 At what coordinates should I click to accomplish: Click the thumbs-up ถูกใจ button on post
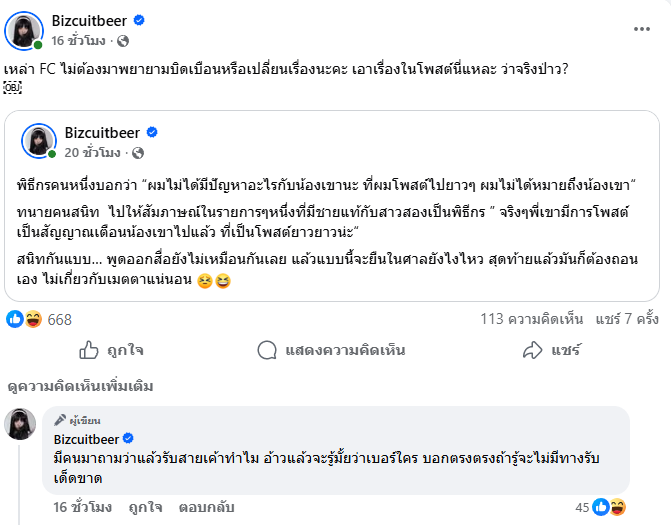pos(111,350)
